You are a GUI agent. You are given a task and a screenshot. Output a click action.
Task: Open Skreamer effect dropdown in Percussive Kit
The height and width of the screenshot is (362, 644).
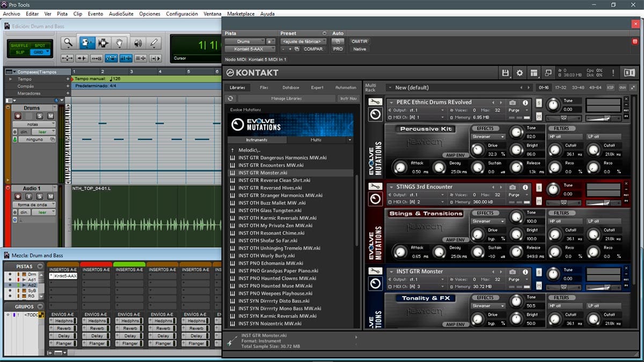488,137
